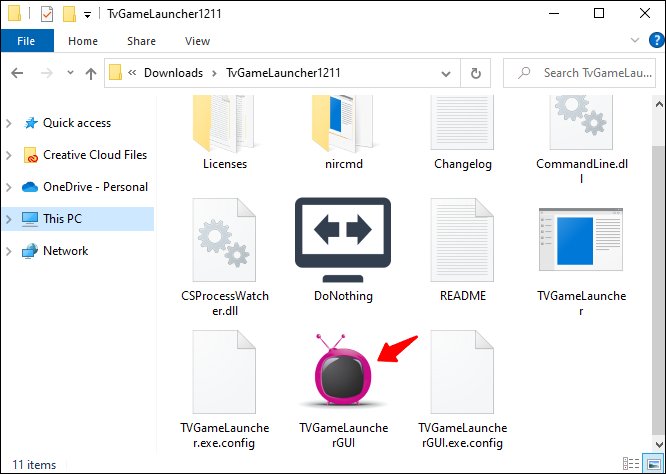This screenshot has width=666, height=474.
Task: Open the View ribbon tab
Action: pyautogui.click(x=197, y=41)
